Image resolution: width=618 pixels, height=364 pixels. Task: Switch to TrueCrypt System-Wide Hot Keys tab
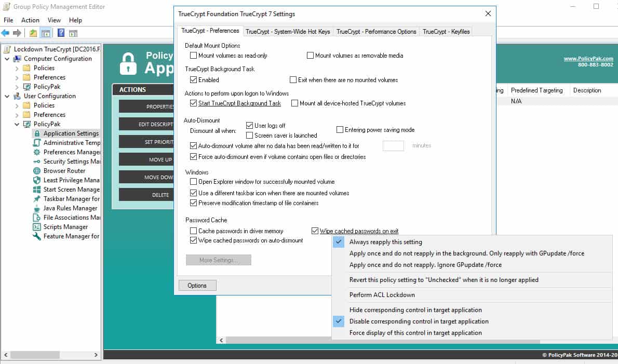pos(288,32)
